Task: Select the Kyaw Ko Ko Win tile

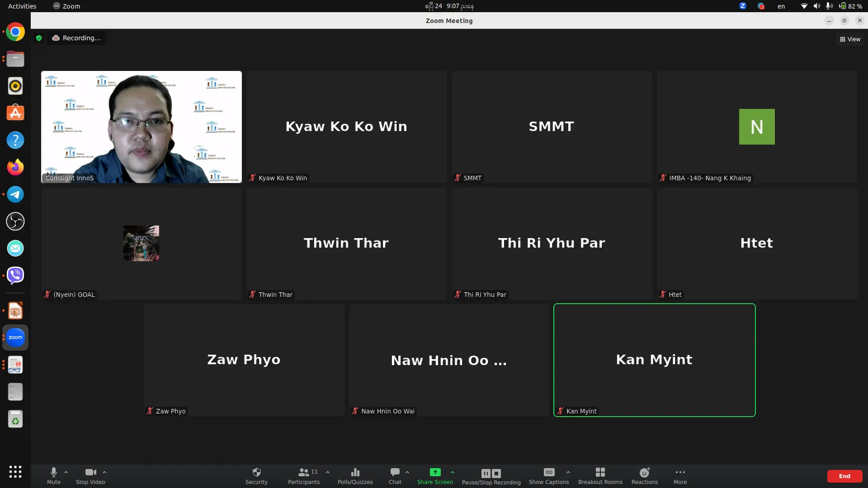Action: 347,127
